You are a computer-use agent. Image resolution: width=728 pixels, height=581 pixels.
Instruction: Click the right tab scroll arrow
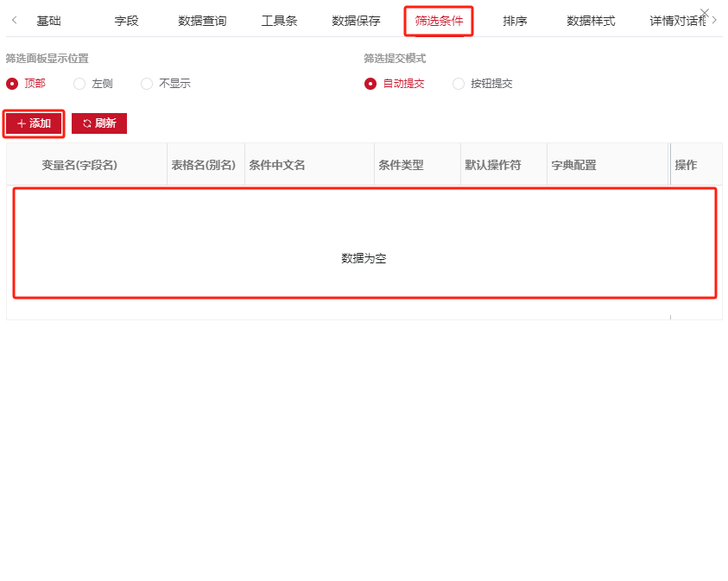point(714,21)
